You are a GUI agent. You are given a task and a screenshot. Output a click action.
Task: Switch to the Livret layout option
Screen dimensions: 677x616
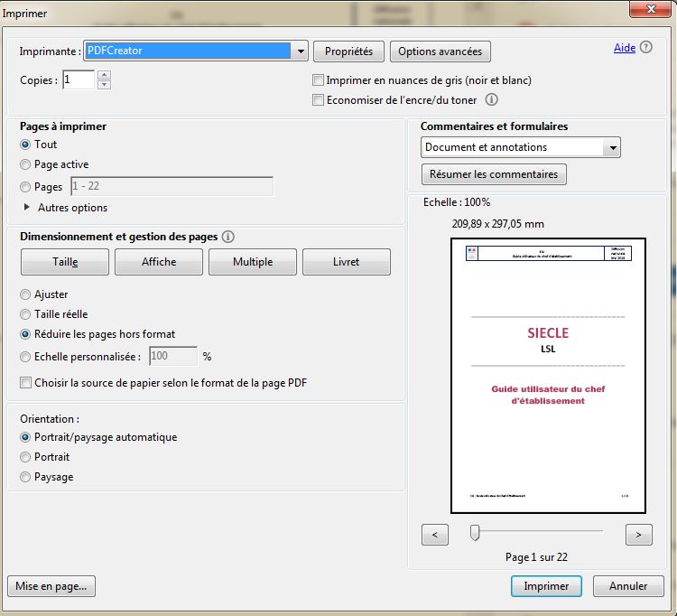(x=346, y=262)
